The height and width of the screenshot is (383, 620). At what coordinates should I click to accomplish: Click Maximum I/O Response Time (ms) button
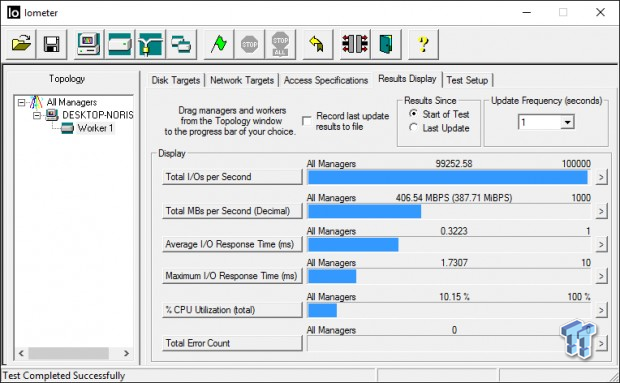tap(232, 275)
